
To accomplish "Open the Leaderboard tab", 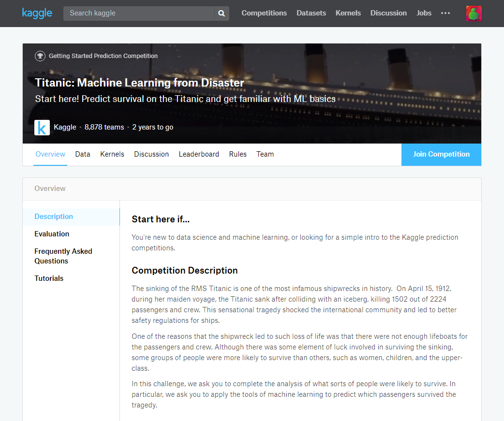I will (199, 154).
